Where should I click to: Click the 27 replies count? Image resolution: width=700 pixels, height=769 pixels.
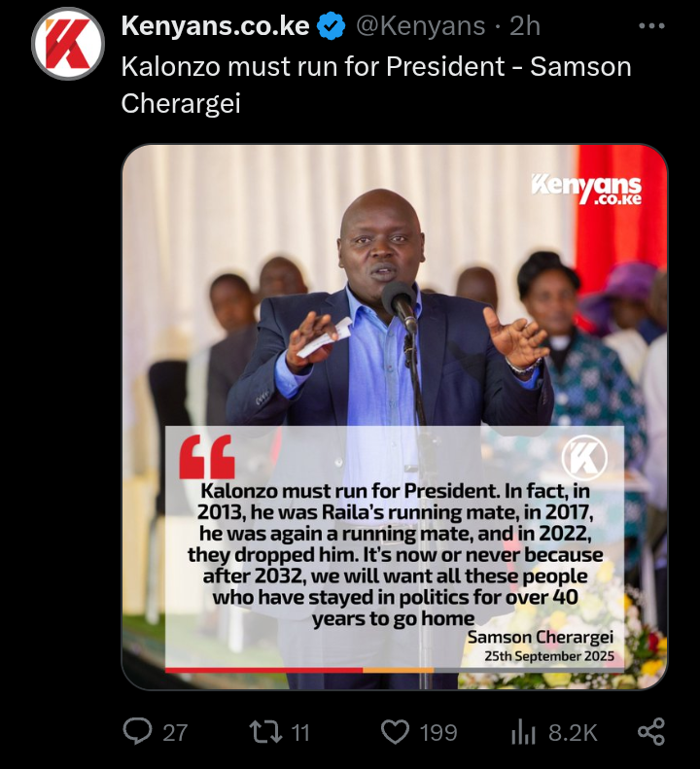(175, 733)
